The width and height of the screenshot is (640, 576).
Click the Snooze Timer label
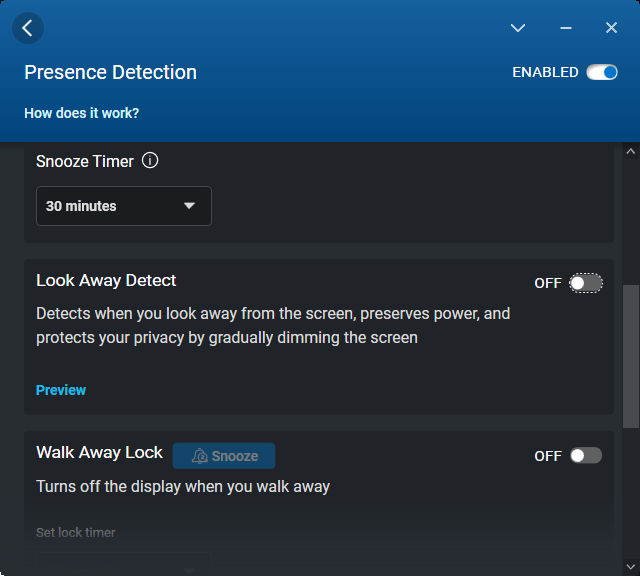coord(85,160)
